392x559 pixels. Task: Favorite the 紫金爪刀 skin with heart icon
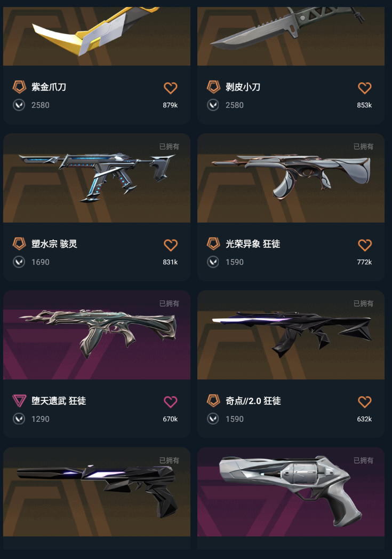[x=171, y=88]
